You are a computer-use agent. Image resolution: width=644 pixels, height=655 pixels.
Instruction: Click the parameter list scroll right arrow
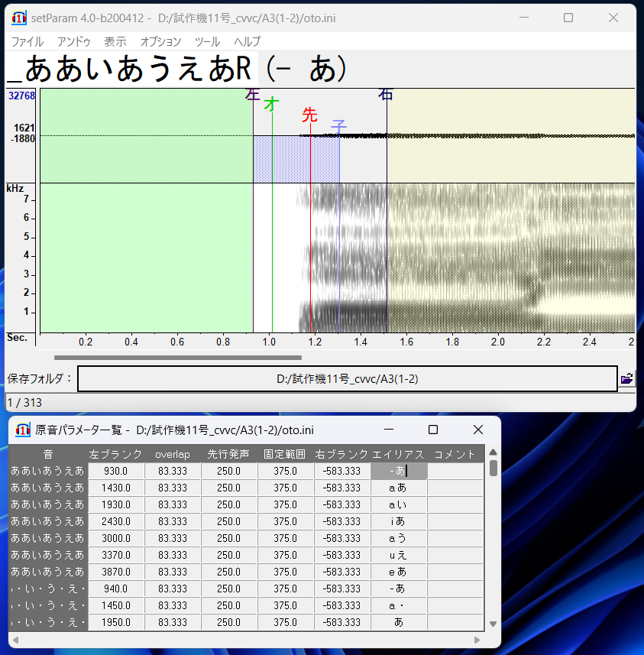click(x=477, y=640)
